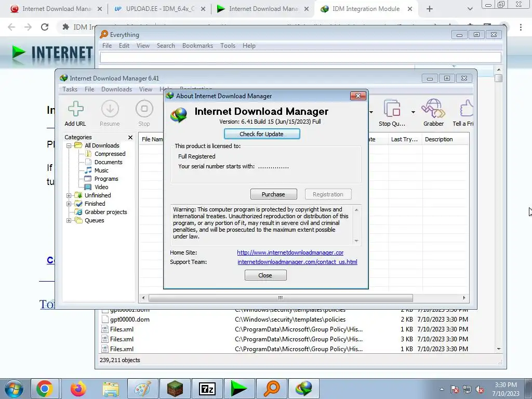Close the About dialog using red X
Viewport: 532px width, 399px height.
tap(358, 96)
